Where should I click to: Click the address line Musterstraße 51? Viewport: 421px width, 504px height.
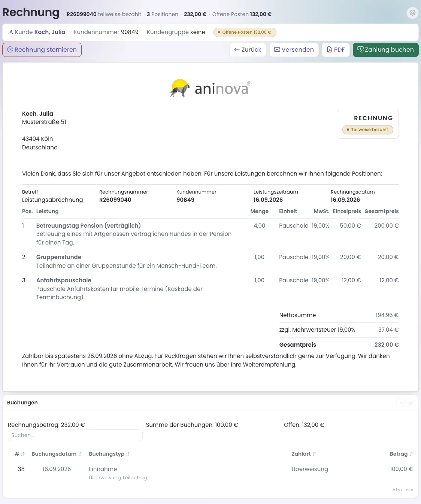pyautogui.click(x=44, y=122)
